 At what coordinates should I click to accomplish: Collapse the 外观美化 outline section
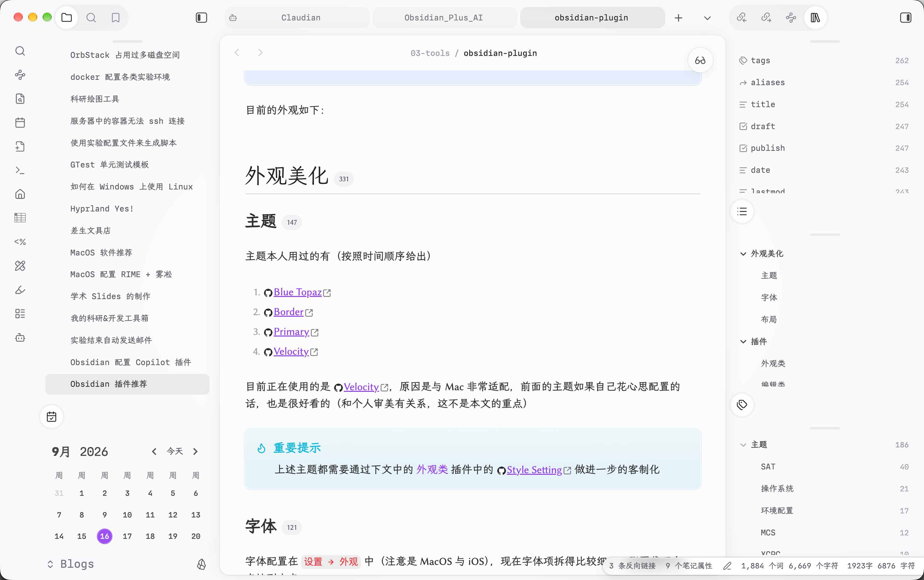point(743,254)
